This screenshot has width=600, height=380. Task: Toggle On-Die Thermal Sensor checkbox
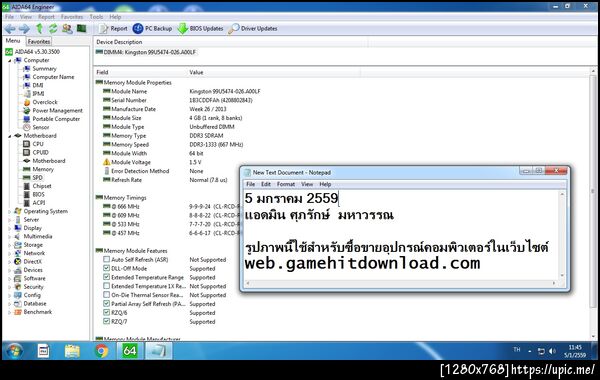[x=107, y=295]
